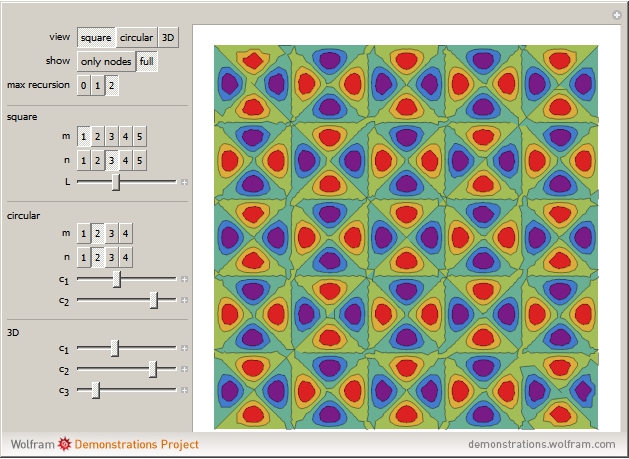The width and height of the screenshot is (629, 459).
Task: Expand the 3D c1 slider controls
Action: (185, 348)
